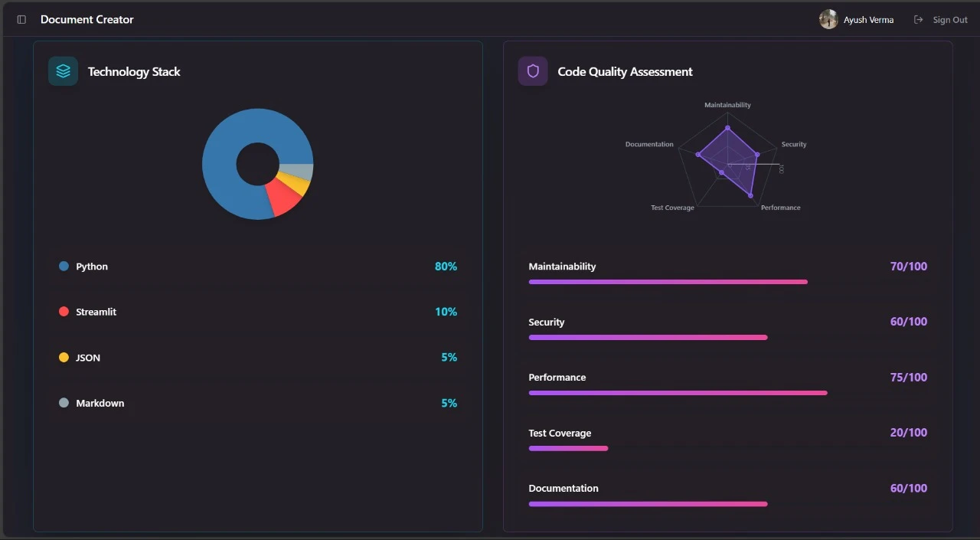
Task: Click the Ayush Verma username
Action: (868, 20)
